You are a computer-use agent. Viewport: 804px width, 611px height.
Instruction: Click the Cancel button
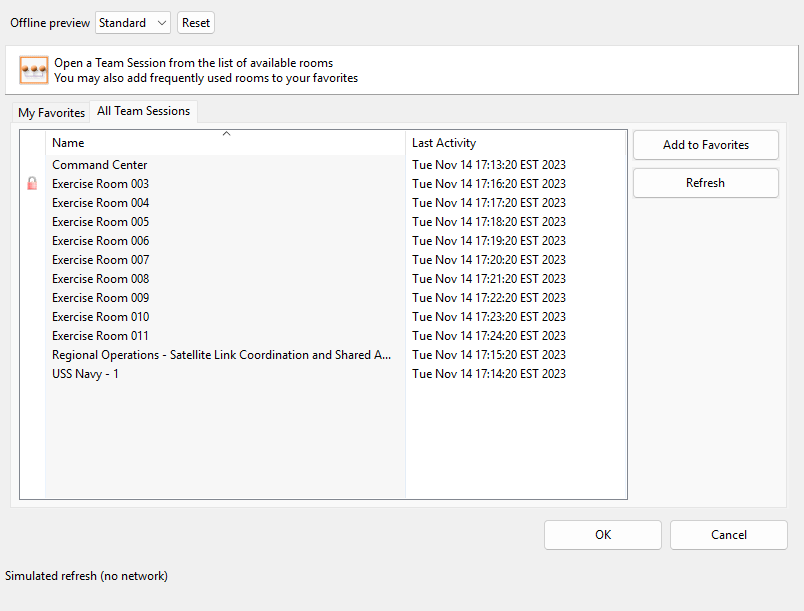[x=729, y=535]
